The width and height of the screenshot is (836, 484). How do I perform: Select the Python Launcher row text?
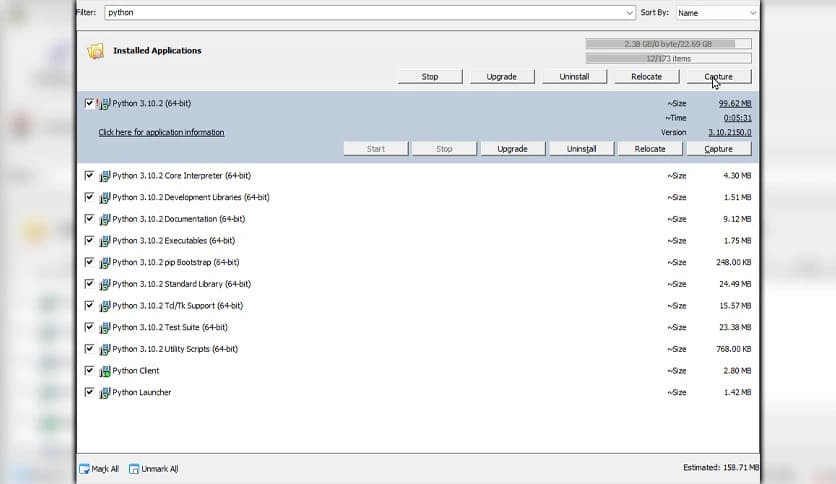[142, 392]
